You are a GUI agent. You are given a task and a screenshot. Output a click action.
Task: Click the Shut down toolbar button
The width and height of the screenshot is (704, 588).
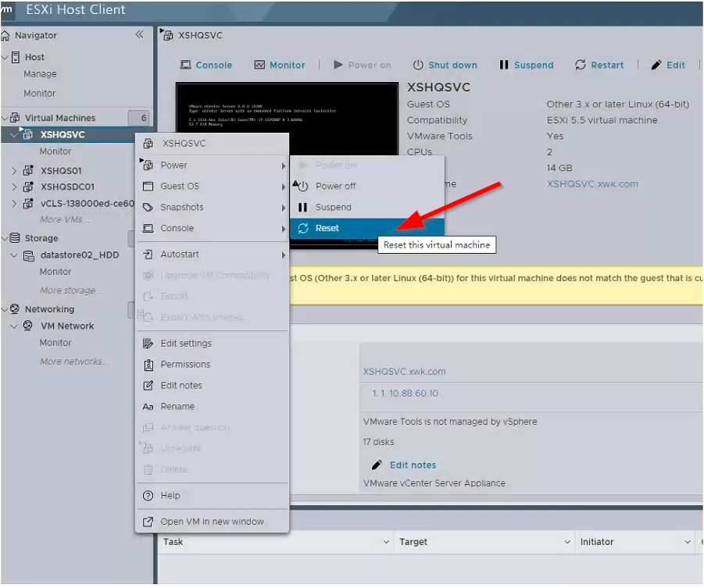[445, 65]
